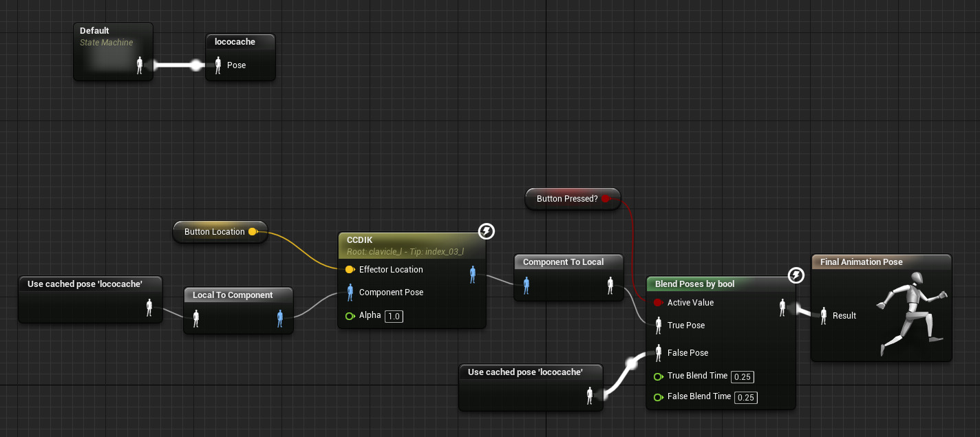Click the Pose input pin on lococache node
Viewport: 980px width, 437px height.
[218, 65]
